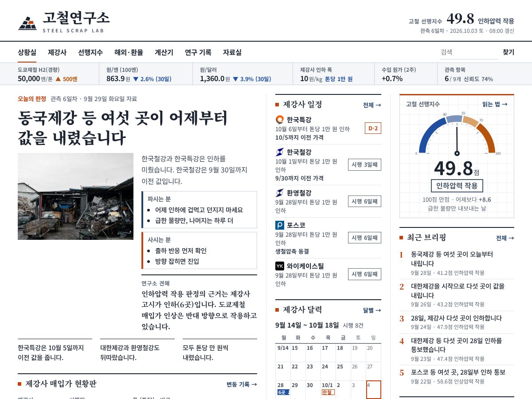Click the 사시는 분 advice box
Image resolution: width=532 pixels, height=399 pixels.
coord(199,250)
